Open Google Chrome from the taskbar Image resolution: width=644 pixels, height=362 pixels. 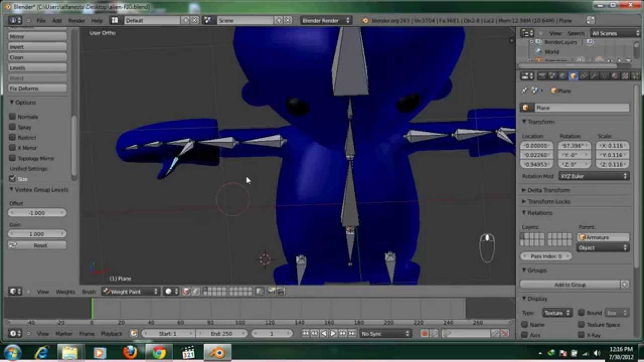coord(159,353)
